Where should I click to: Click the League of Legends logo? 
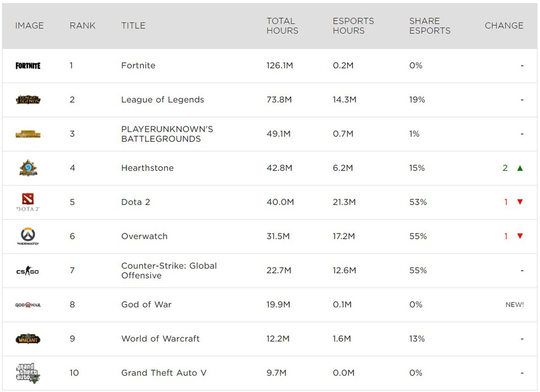point(28,100)
